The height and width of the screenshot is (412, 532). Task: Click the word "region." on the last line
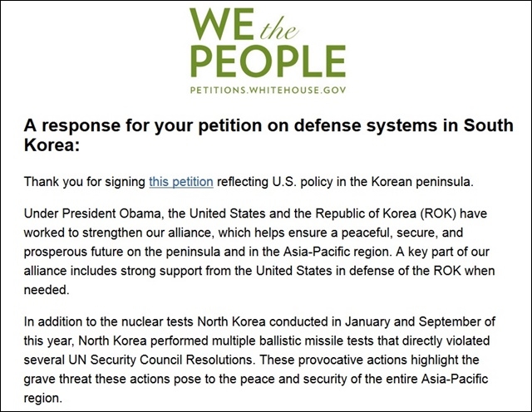click(43, 398)
